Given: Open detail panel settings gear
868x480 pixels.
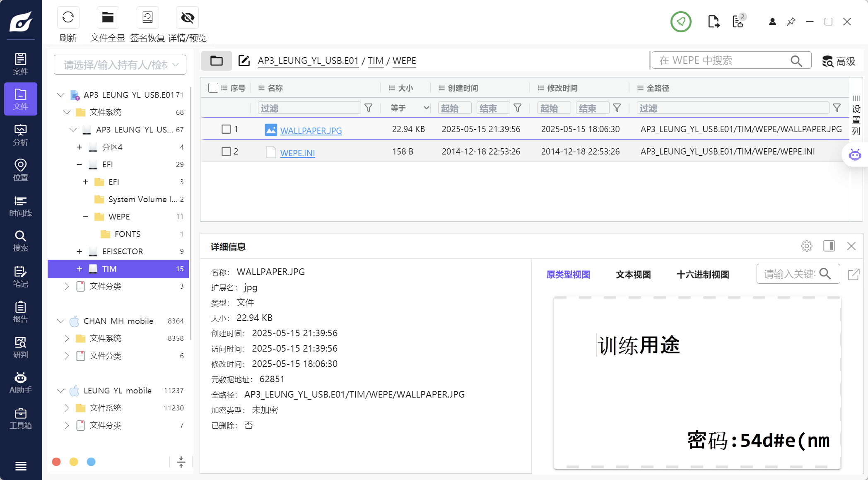Looking at the screenshot, I should click(807, 246).
